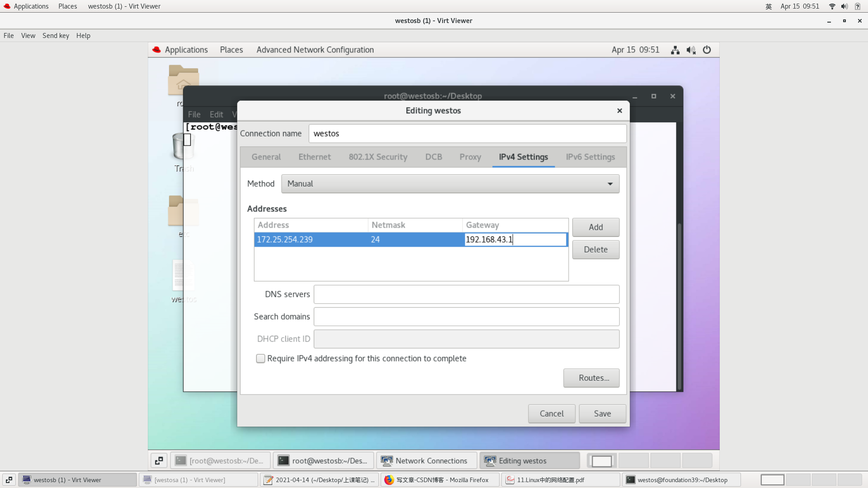868x488 pixels.
Task: Switch to Network Connections taskbar window
Action: click(x=426, y=460)
